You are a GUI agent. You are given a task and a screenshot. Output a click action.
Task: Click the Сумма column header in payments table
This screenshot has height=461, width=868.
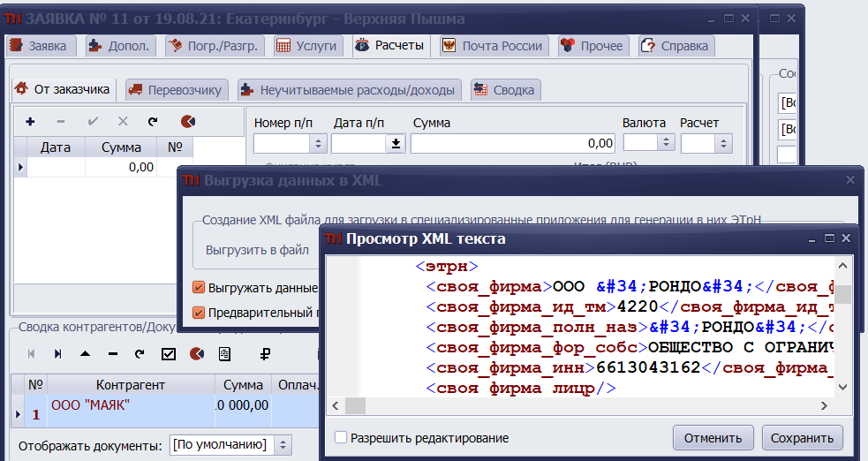click(121, 147)
